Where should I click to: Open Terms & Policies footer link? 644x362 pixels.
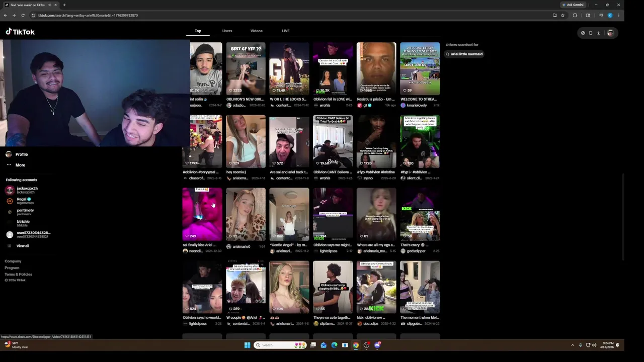pyautogui.click(x=19, y=274)
